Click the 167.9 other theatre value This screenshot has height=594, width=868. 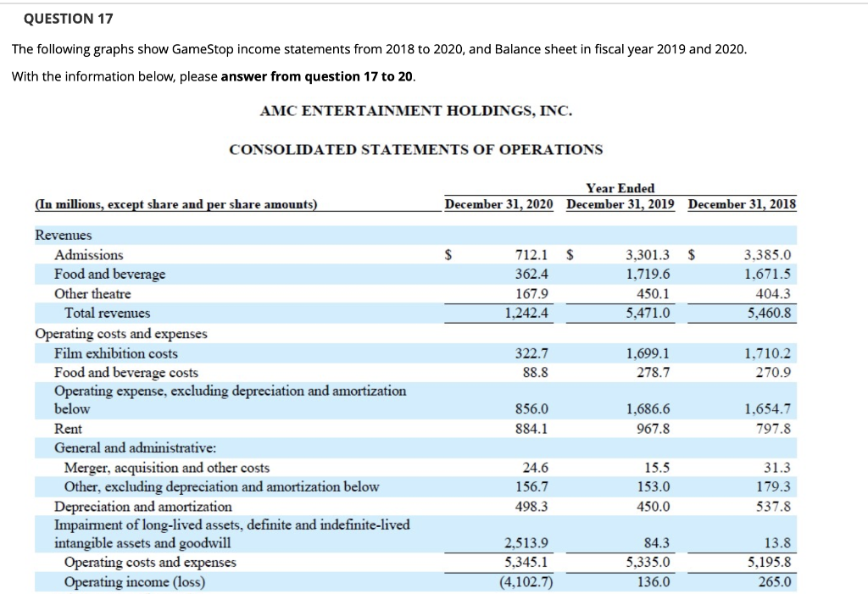point(531,293)
